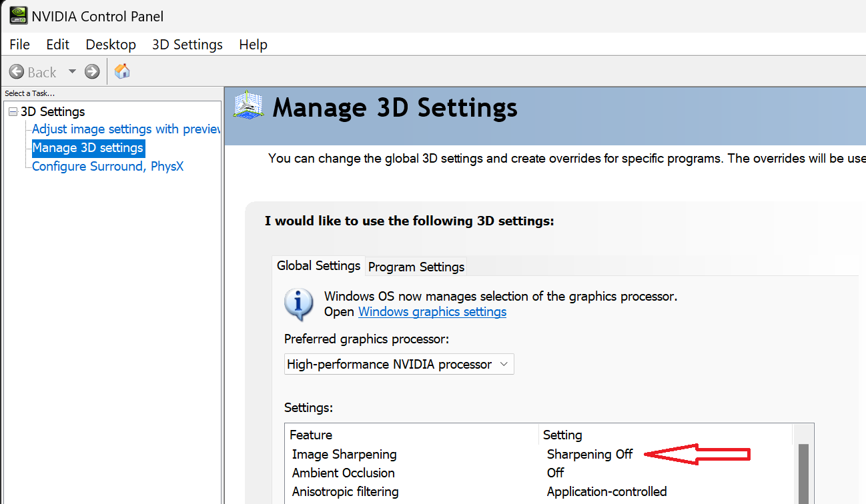Open the Windows graphics settings link
The image size is (866, 504).
pos(432,311)
